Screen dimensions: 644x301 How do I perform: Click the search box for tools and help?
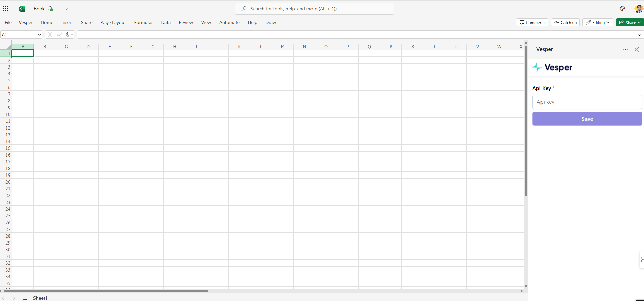click(315, 9)
